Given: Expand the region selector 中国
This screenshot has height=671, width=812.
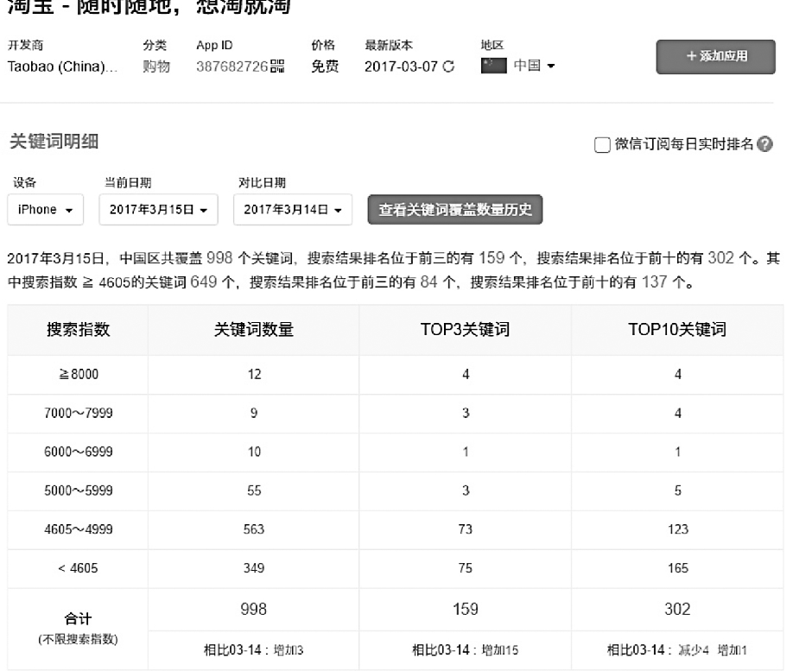Looking at the screenshot, I should pos(534,66).
